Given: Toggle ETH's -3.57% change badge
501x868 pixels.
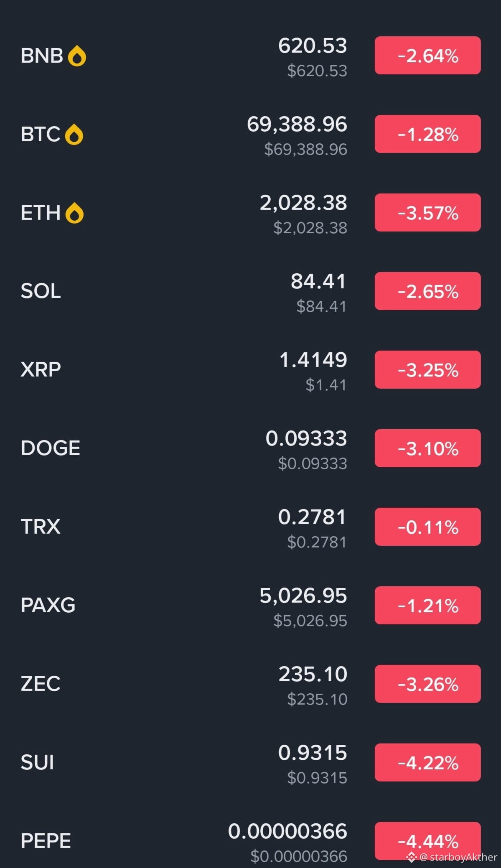Looking at the screenshot, I should (427, 213).
